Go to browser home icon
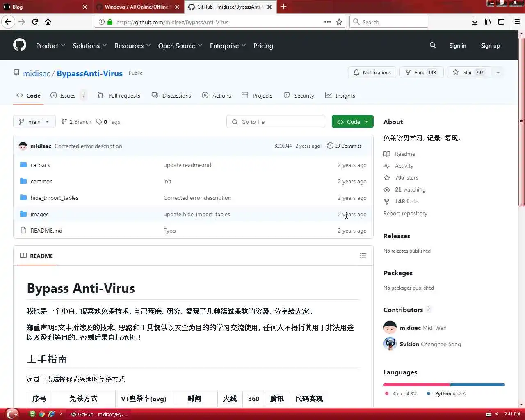Screen dimensions: 525x420 [48, 22]
